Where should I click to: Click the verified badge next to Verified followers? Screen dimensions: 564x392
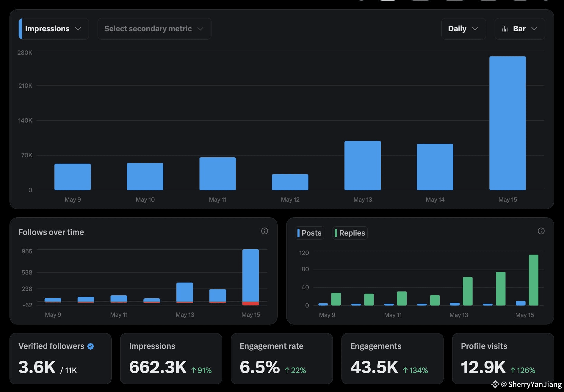91,346
